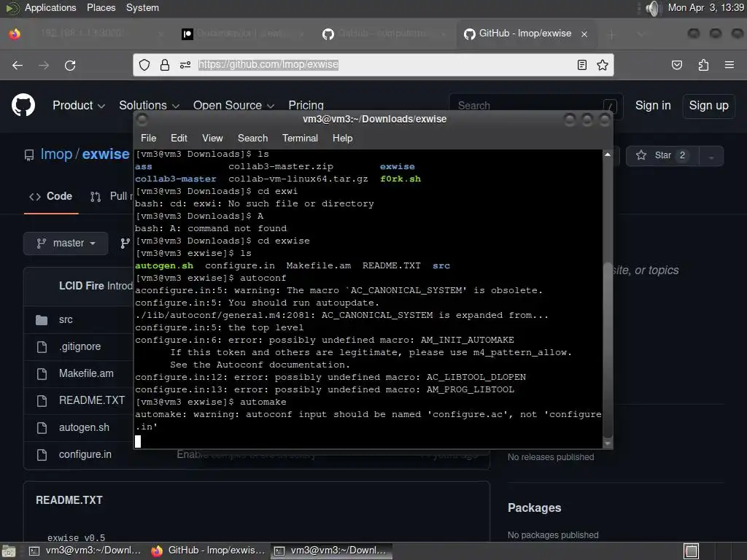This screenshot has height=560, width=747.
Task: Open the System menu in the top panel
Action: coord(142,7)
